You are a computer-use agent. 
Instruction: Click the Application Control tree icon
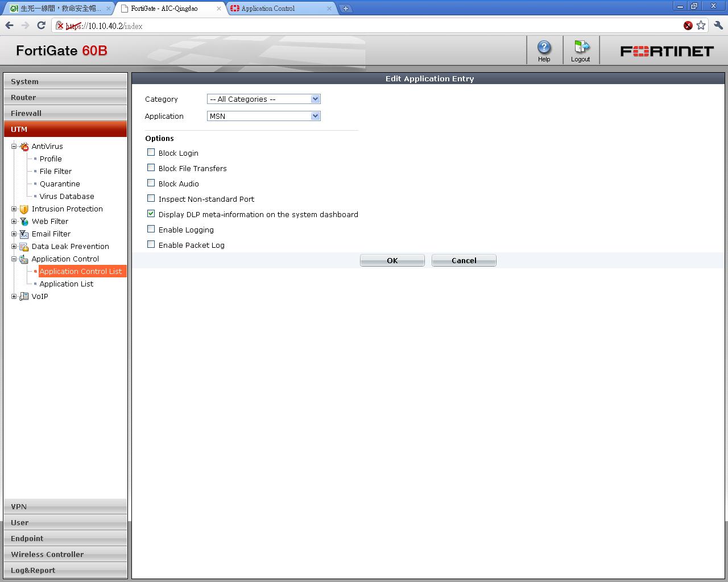[24, 259]
